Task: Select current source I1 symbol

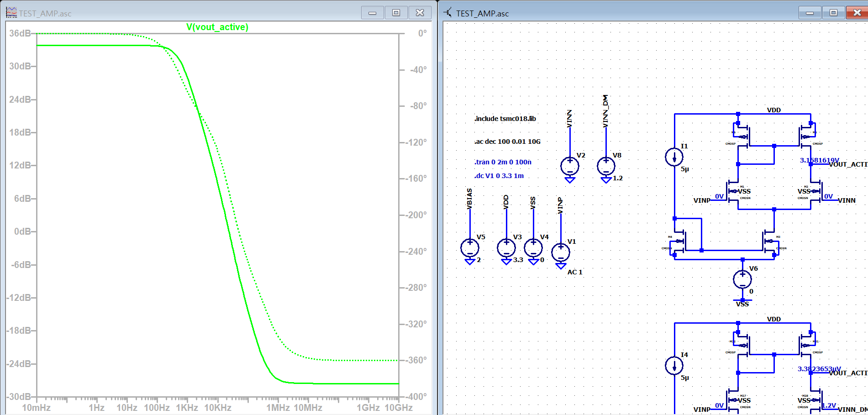Action: click(674, 157)
